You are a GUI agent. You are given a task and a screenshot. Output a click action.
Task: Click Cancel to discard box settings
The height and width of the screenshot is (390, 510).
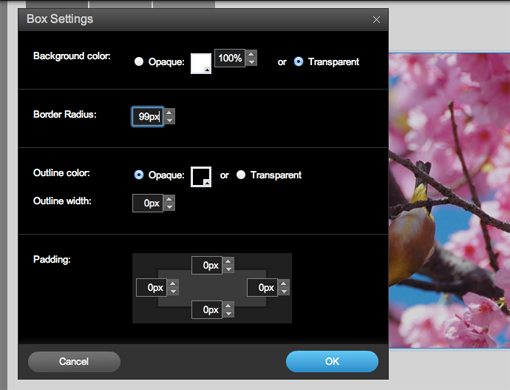point(74,361)
